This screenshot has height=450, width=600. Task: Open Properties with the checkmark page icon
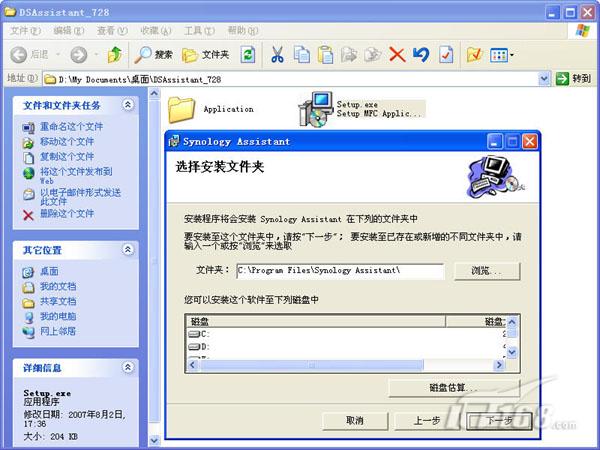coord(446,55)
